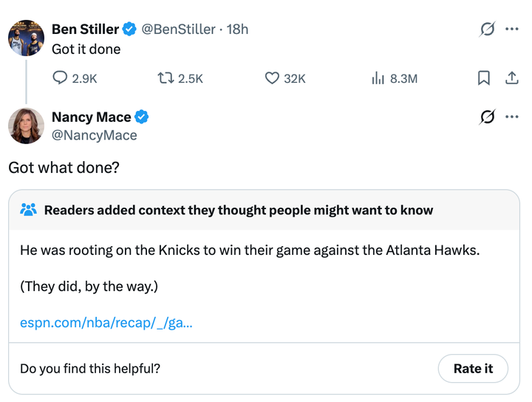Click the @NancyMace handle

pos(94,135)
